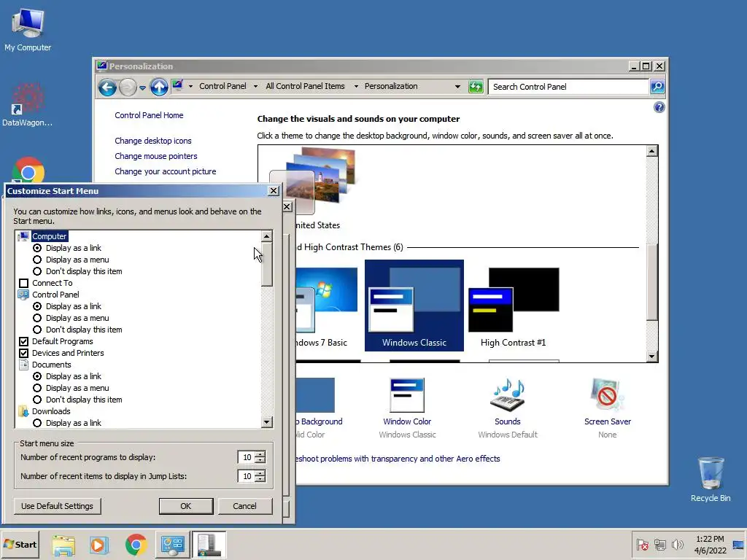This screenshot has width=747, height=560.
Task: Open Windows Explorer from taskbar
Action: pyautogui.click(x=64, y=545)
